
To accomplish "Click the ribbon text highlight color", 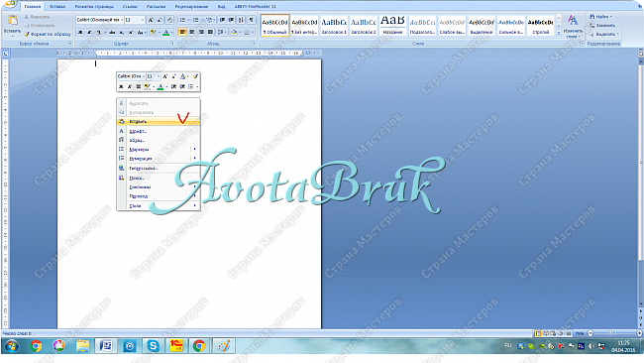I will 153,32.
